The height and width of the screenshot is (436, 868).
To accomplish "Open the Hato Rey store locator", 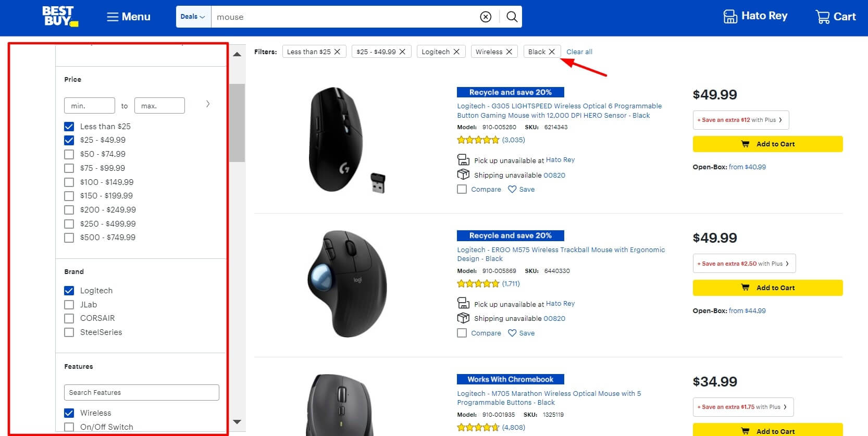I will (x=755, y=16).
